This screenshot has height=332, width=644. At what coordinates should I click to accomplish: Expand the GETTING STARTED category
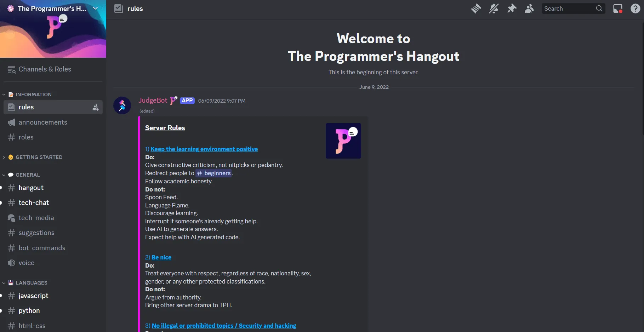click(x=33, y=157)
